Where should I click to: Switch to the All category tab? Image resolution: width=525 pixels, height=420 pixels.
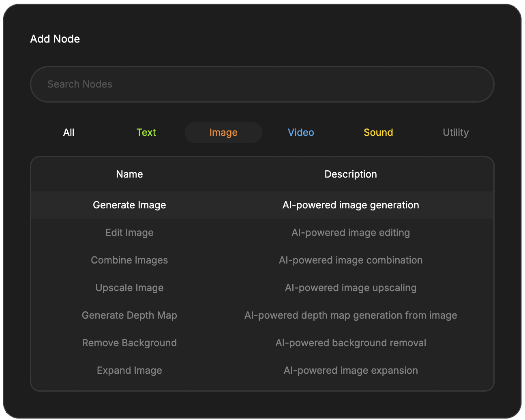[x=69, y=133]
